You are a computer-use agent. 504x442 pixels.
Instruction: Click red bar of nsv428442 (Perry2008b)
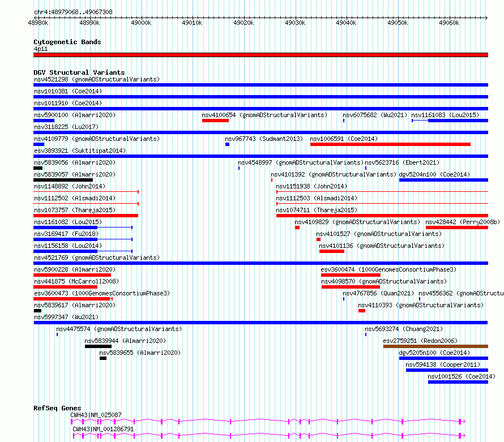point(457,228)
